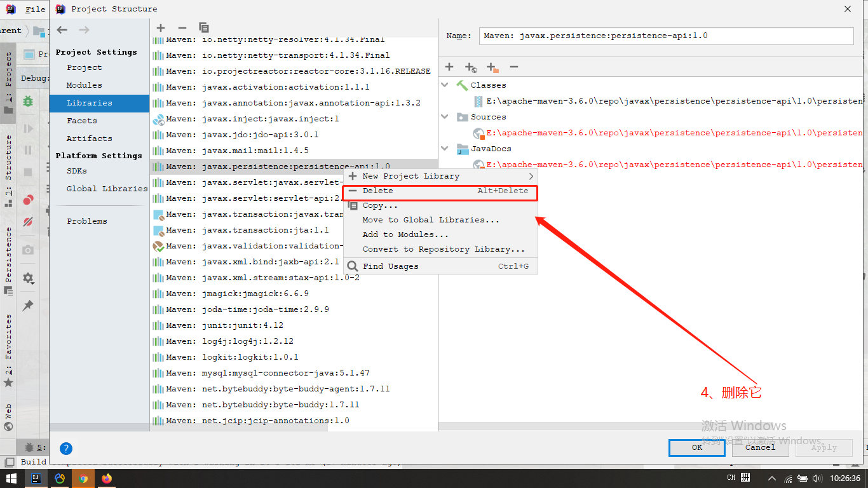The width and height of the screenshot is (868, 488).
Task: Select Maven: log4j:log4j:1.2.12 library
Action: (294, 341)
